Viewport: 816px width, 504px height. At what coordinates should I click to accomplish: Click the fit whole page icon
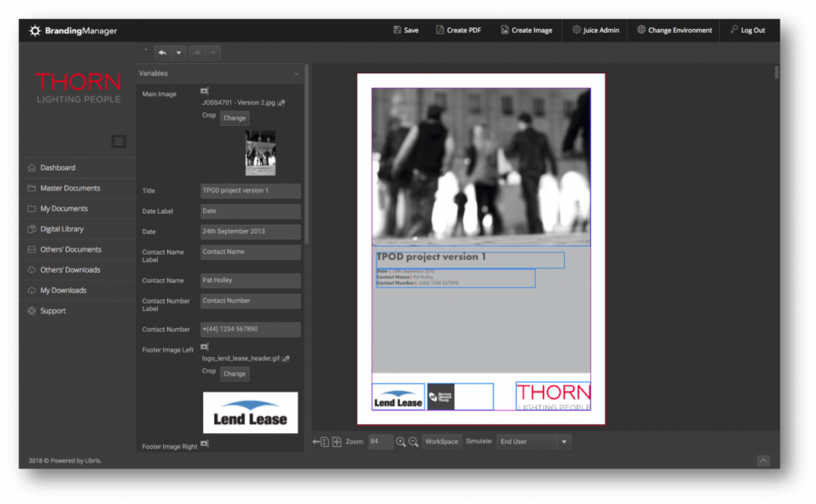[x=336, y=441]
